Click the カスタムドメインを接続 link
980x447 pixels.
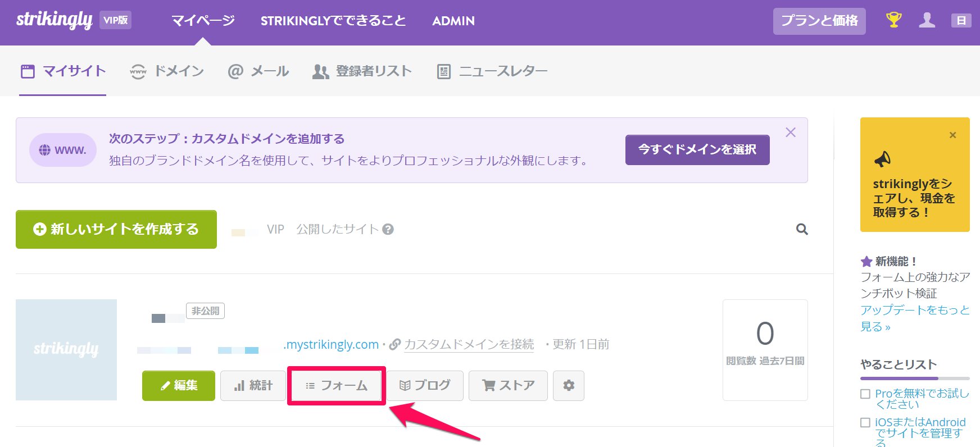(469, 344)
